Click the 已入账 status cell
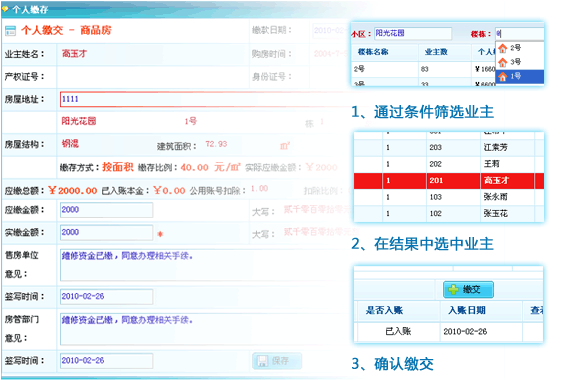 (x=398, y=331)
